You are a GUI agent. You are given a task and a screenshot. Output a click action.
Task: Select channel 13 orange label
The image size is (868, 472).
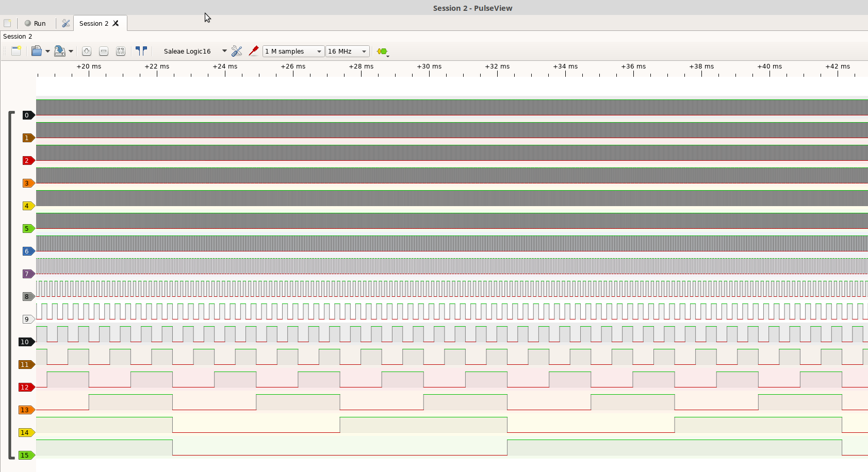tap(26, 410)
